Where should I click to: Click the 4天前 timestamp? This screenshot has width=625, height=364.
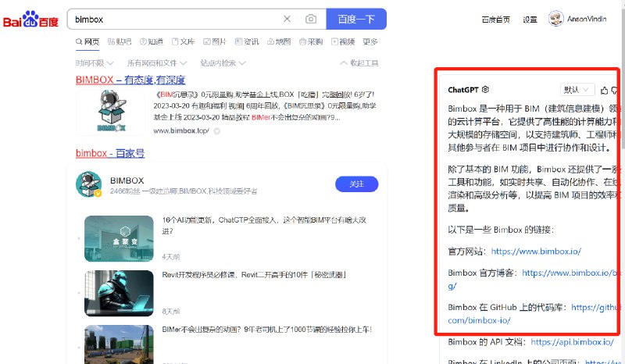(x=170, y=257)
